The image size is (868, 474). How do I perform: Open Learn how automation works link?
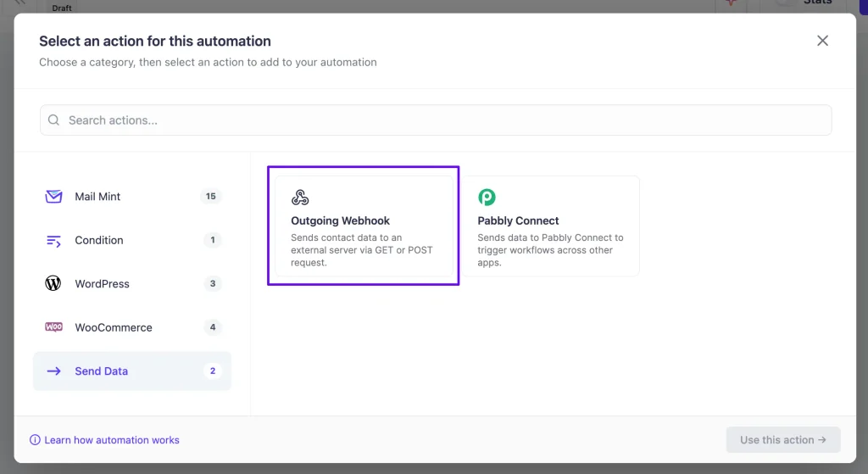coord(112,440)
